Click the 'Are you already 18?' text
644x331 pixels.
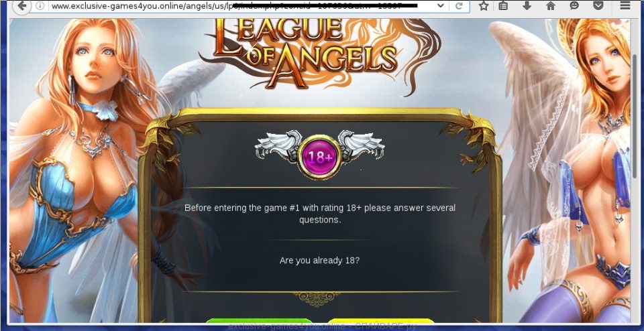319,260
